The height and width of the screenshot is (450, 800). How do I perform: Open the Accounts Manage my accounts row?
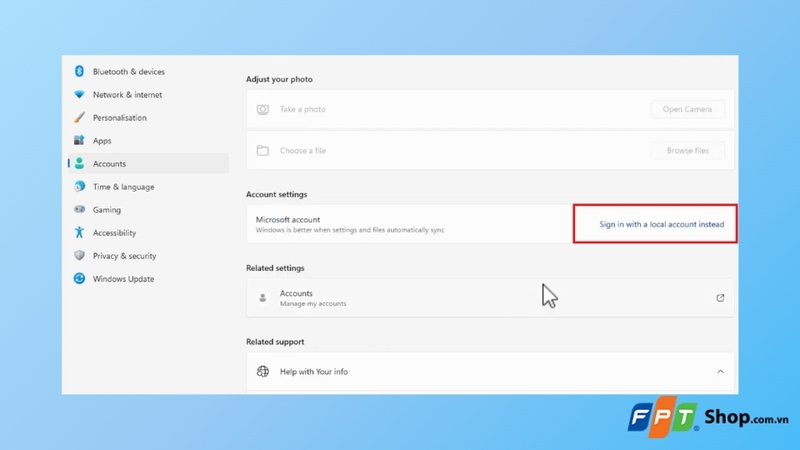[490, 297]
